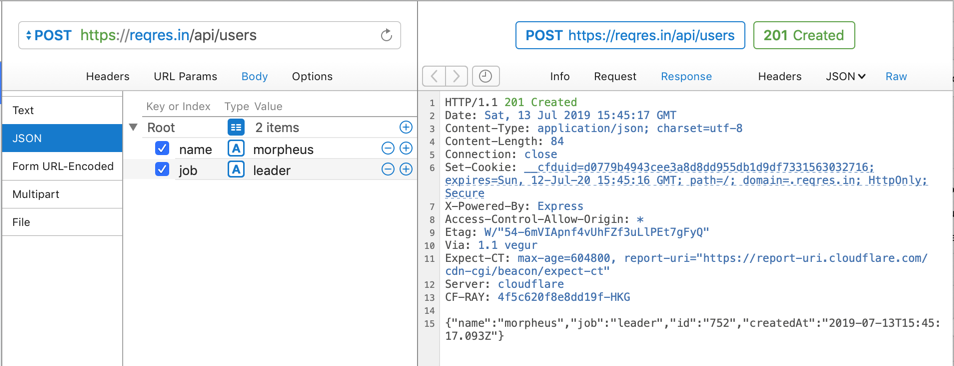The width and height of the screenshot is (954, 366).
Task: Click the Date header value text
Action: pos(580,116)
